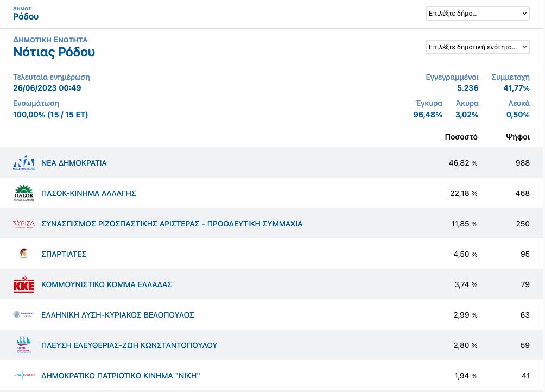Click the 'Ποσοστό' column header

(x=461, y=137)
